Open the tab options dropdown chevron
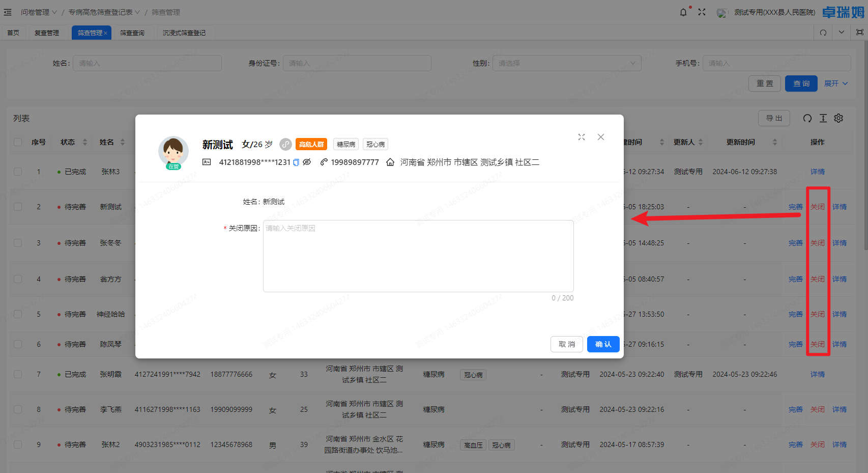Screen dimensions: 868x473 pos(842,33)
